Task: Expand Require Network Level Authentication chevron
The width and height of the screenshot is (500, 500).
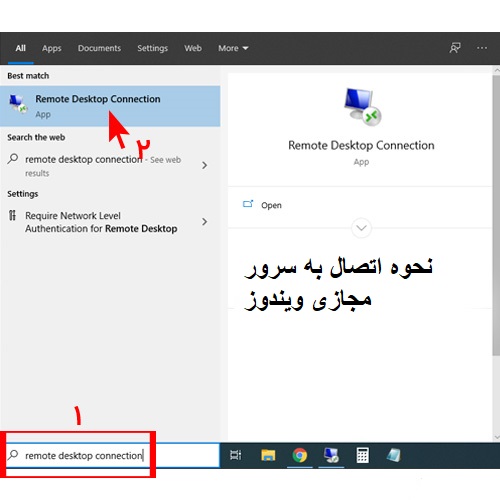Action: point(205,222)
